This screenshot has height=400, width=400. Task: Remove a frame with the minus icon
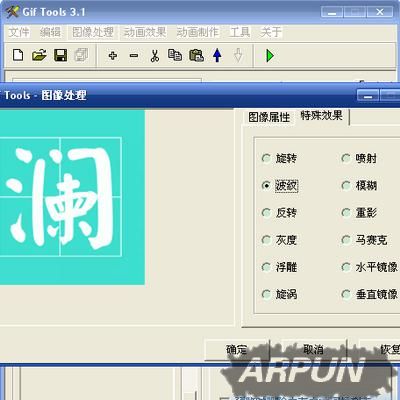pos(134,56)
